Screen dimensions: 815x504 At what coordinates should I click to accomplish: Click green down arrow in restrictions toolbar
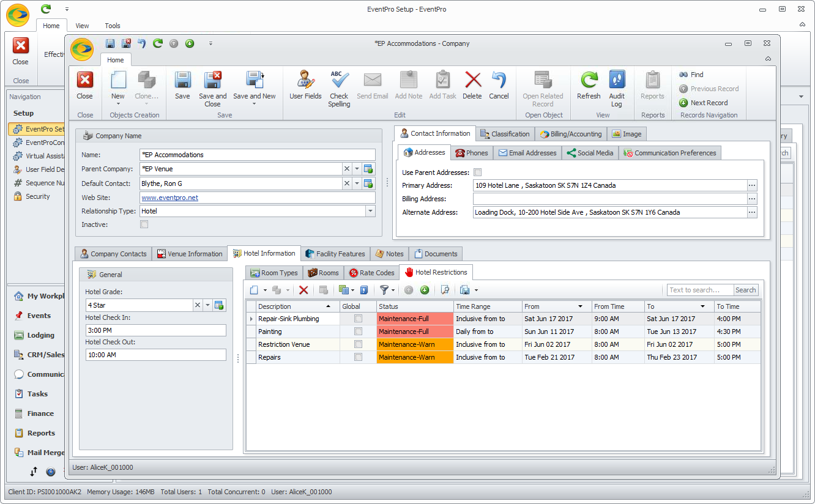pyautogui.click(x=424, y=290)
